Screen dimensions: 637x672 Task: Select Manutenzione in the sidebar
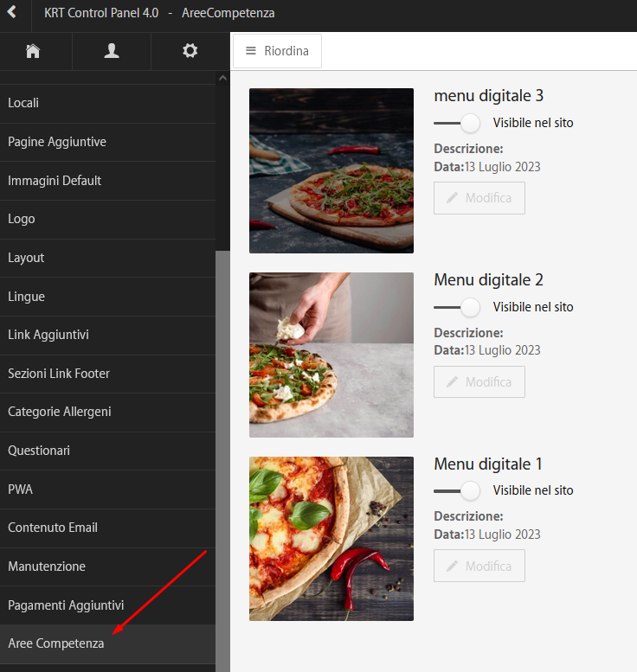(x=107, y=566)
